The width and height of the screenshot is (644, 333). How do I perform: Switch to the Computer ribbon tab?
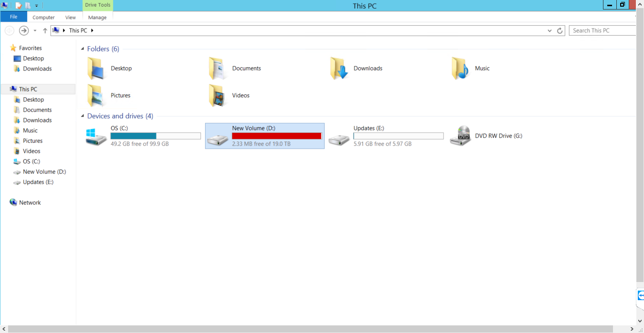[43, 17]
